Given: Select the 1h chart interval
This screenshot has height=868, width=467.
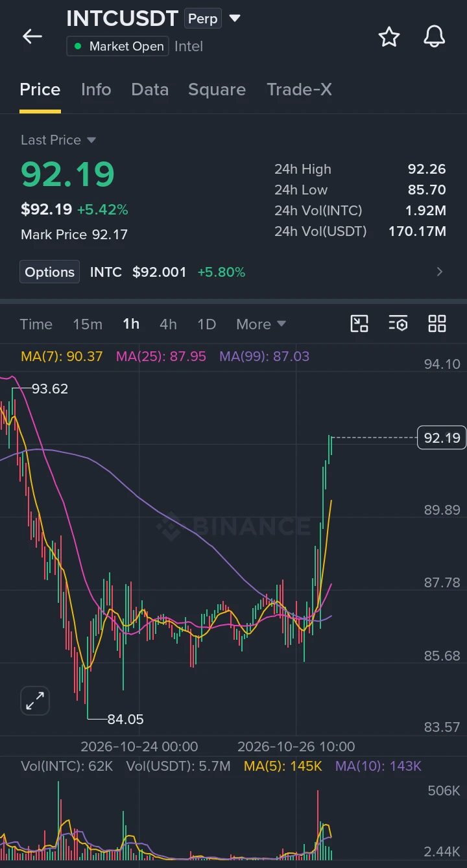Looking at the screenshot, I should [x=131, y=324].
